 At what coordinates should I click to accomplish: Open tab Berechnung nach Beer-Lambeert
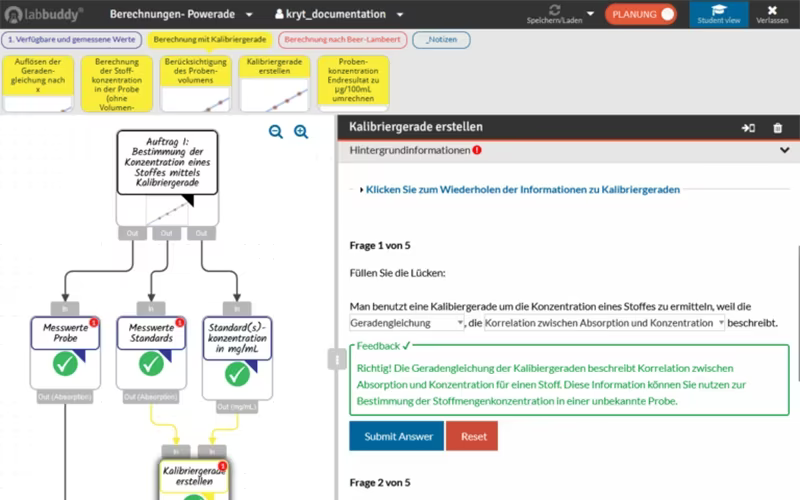(342, 40)
